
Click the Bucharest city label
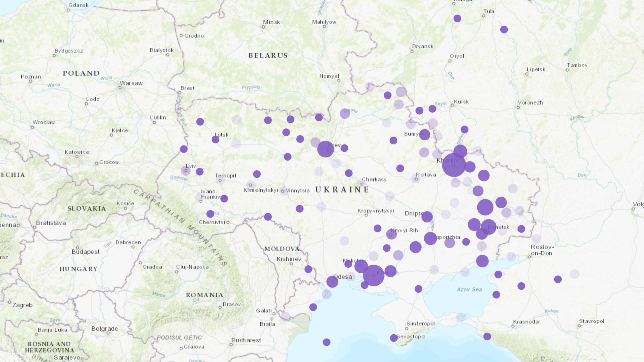tap(246, 340)
